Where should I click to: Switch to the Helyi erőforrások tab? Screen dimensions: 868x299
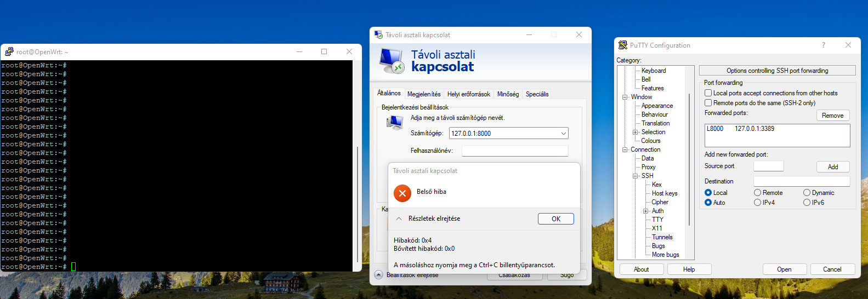tap(469, 94)
